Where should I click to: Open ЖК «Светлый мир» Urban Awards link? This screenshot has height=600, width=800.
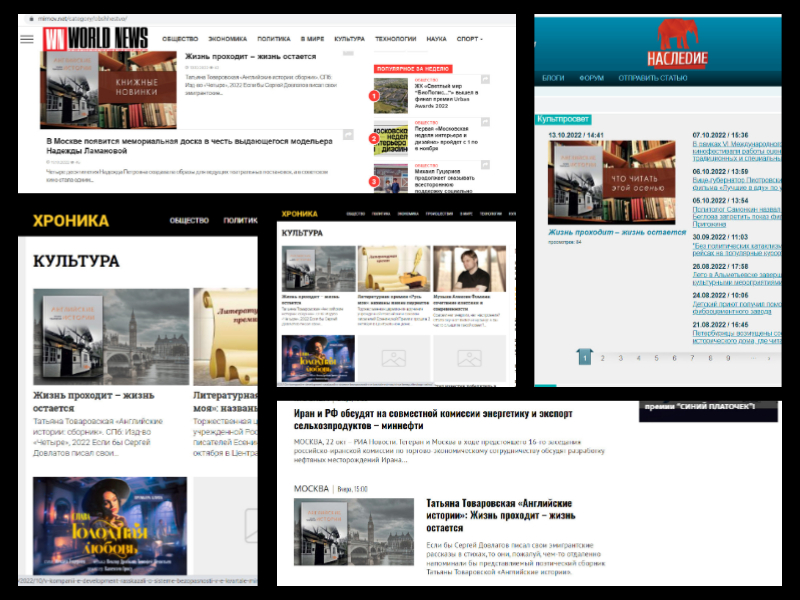pos(446,96)
